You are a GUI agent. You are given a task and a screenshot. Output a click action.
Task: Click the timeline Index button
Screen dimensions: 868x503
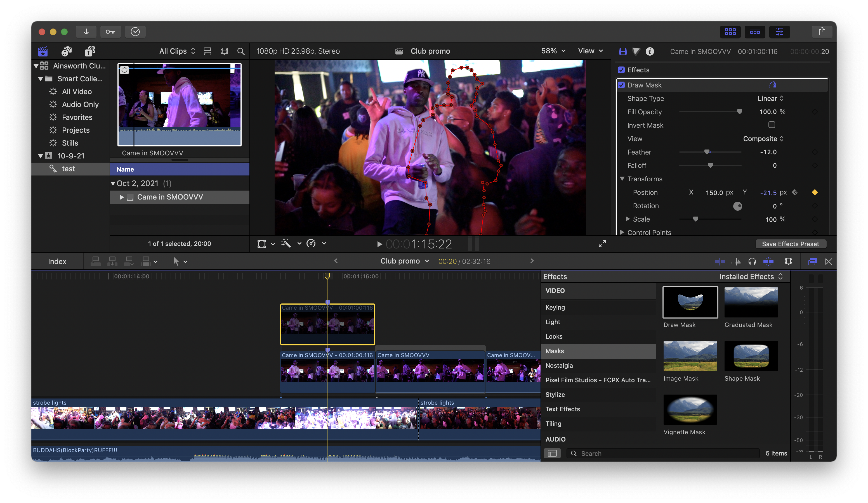click(x=57, y=261)
